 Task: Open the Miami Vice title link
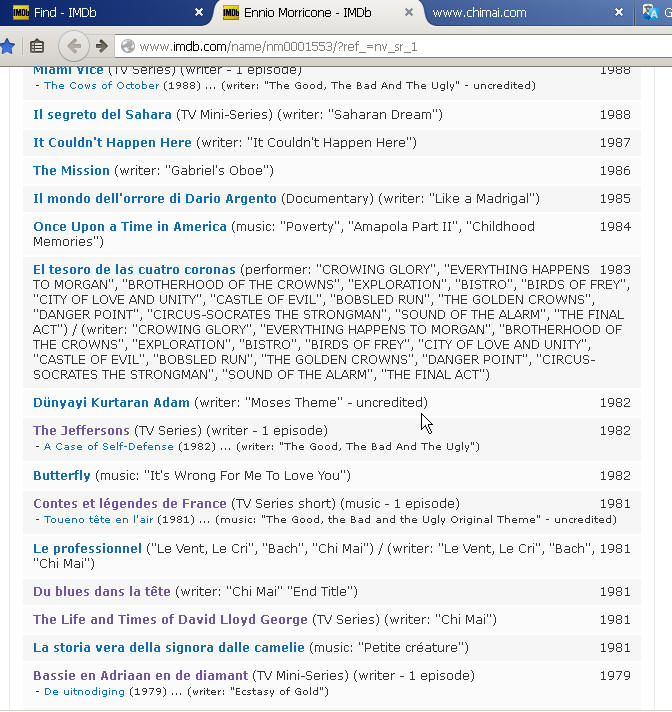click(68, 70)
